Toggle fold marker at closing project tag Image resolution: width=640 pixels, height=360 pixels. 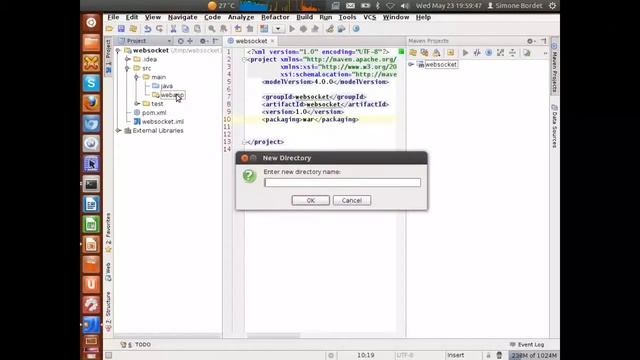244,142
